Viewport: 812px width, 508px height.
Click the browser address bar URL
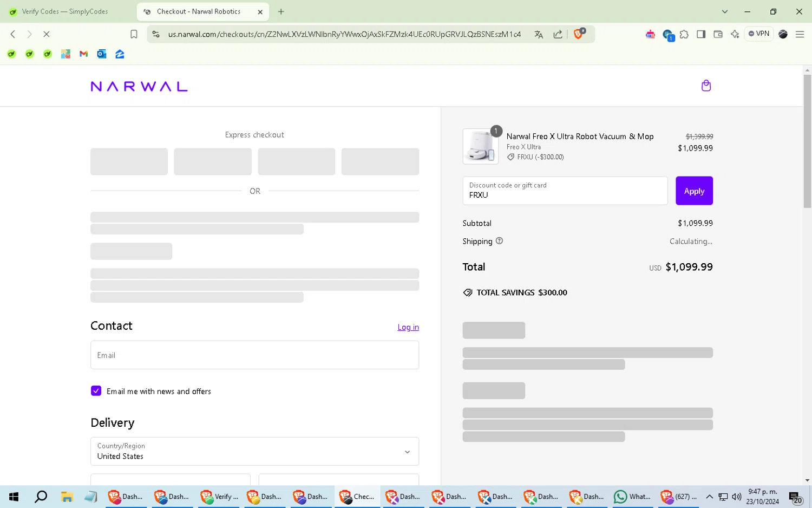tap(344, 34)
